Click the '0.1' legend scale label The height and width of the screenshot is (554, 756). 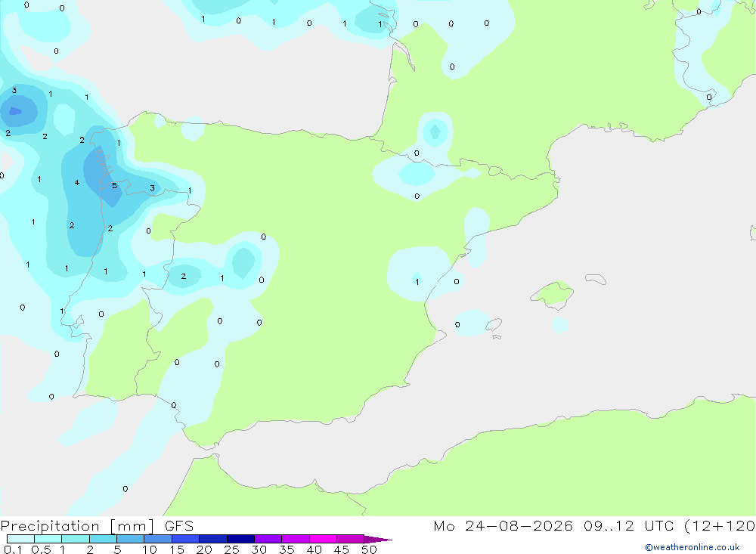coord(13,549)
